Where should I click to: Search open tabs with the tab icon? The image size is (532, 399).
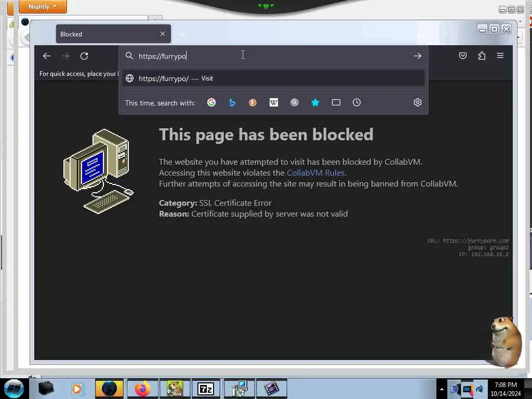[x=336, y=102]
